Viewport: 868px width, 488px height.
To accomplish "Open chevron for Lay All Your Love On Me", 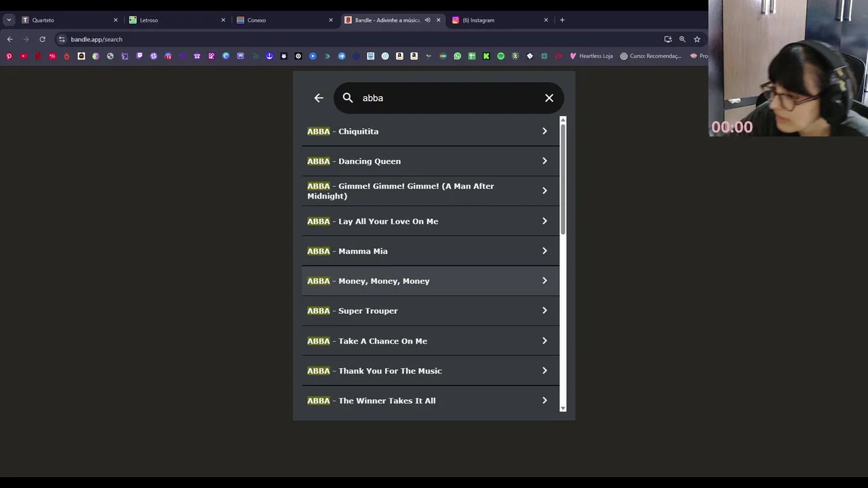I will tap(545, 221).
